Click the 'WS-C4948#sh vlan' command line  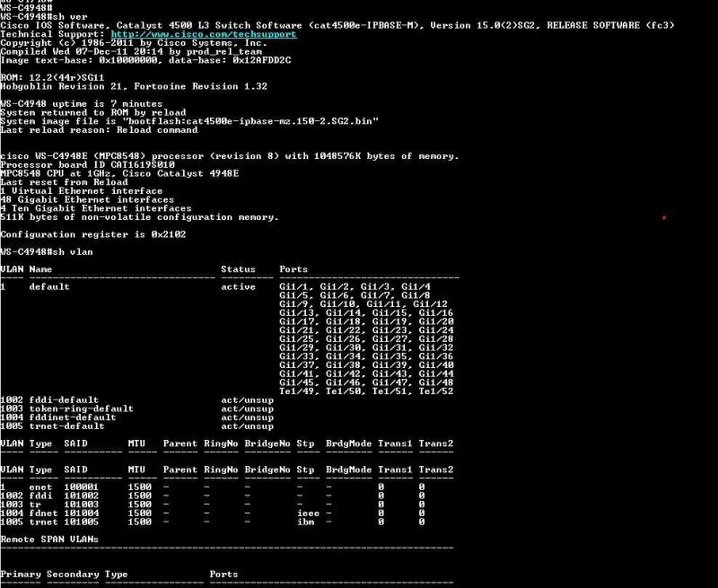point(47,252)
